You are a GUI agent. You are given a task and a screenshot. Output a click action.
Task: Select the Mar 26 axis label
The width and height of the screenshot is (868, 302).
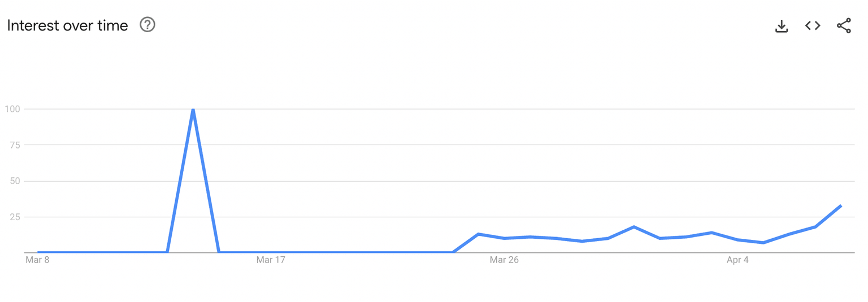[504, 260]
